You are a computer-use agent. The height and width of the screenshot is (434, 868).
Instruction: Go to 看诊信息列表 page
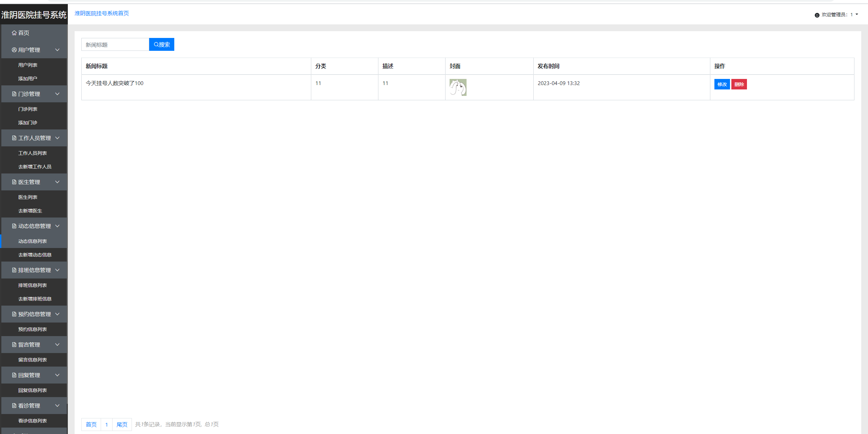[33, 421]
